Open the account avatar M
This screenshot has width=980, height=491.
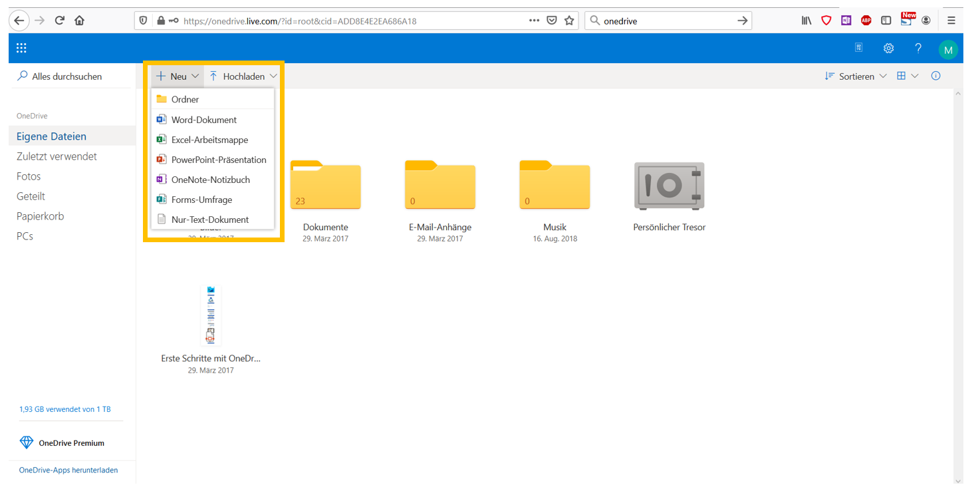pos(948,49)
